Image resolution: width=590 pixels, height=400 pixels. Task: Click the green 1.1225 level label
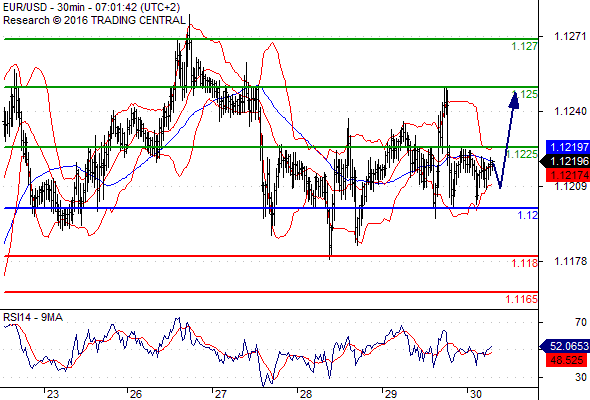[522, 154]
